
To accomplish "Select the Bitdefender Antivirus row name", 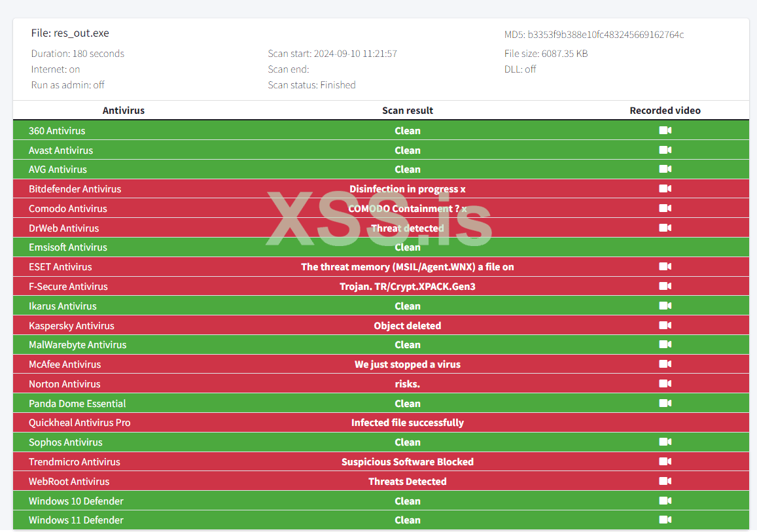I will tap(75, 189).
